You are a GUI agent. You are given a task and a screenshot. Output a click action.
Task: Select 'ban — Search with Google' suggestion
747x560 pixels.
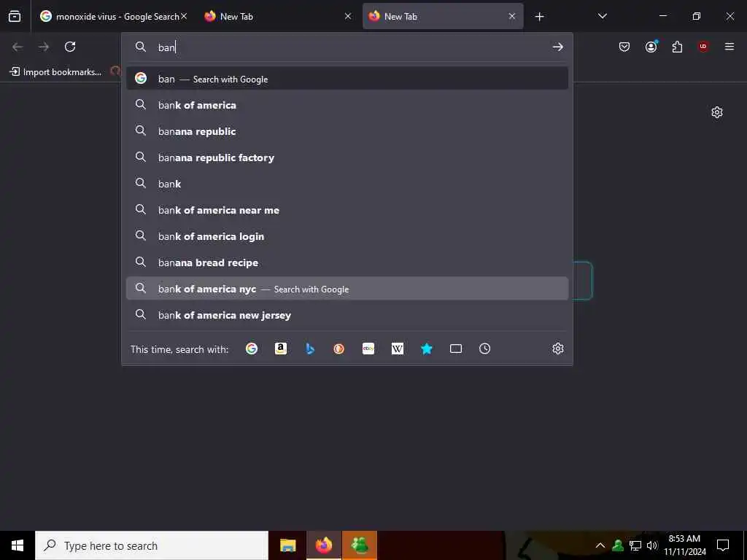point(347,79)
